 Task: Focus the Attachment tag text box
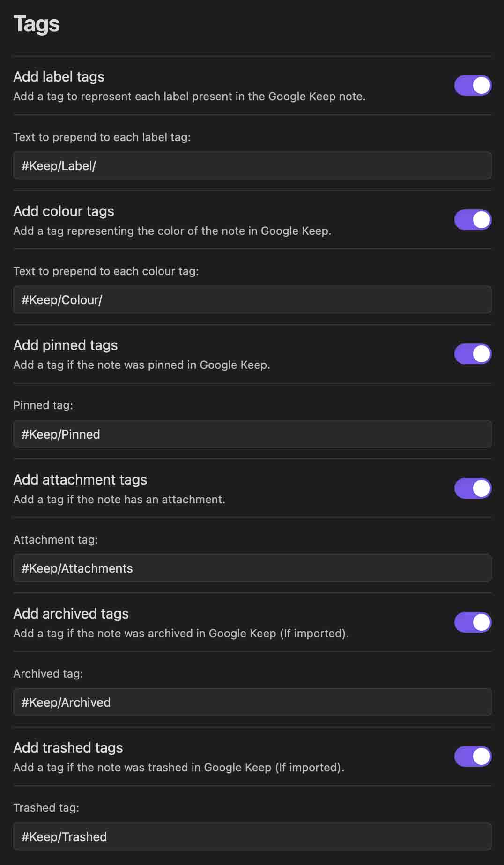[252, 568]
